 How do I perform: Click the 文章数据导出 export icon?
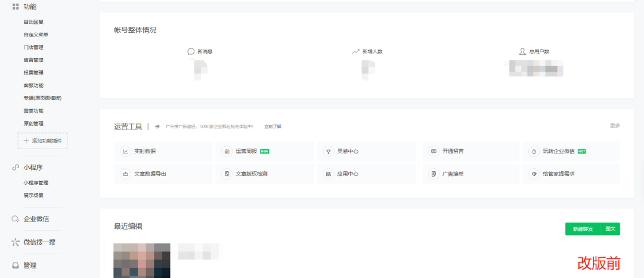[125, 174]
